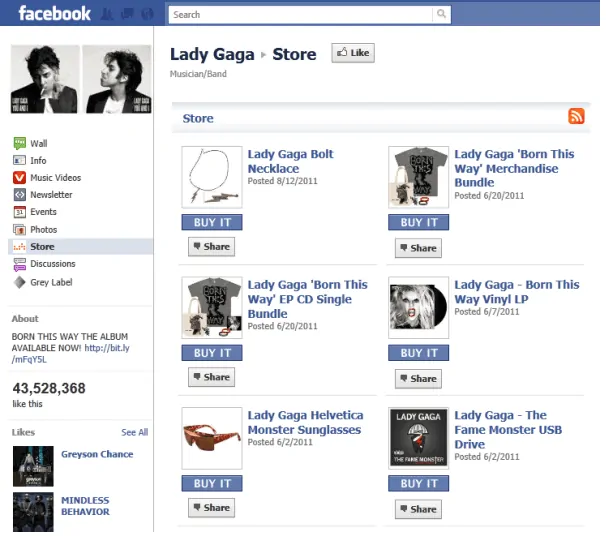Click the Events calendar icon

[19, 212]
